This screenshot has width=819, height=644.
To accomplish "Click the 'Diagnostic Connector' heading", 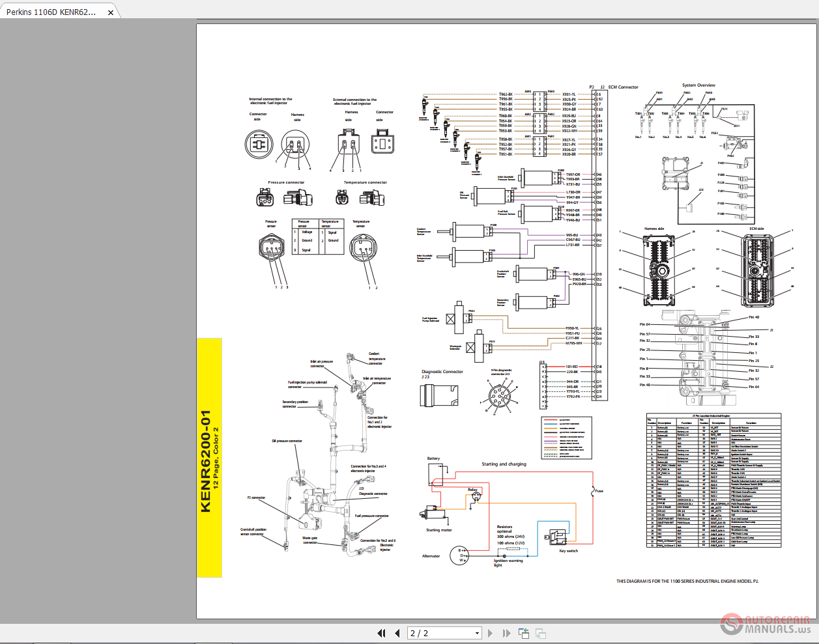I will coord(442,372).
